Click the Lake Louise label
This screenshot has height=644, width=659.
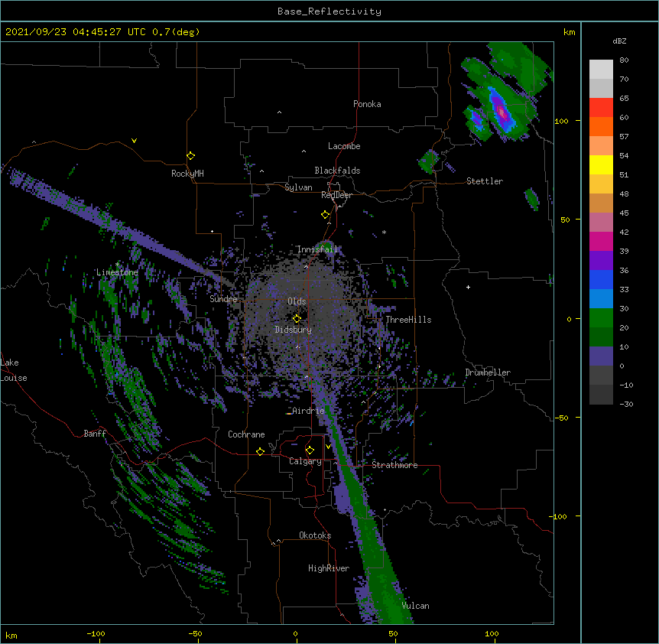pyautogui.click(x=14, y=370)
